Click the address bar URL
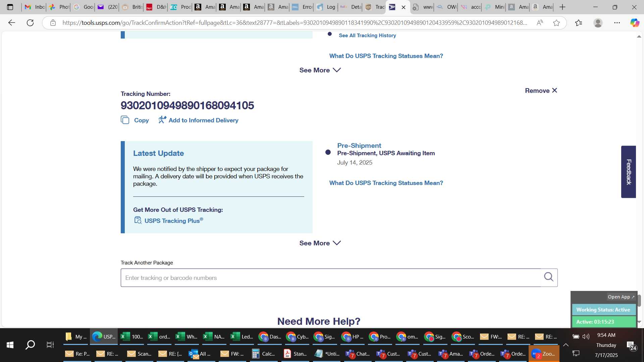Image resolution: width=644 pixels, height=362 pixels. pyautogui.click(x=295, y=23)
